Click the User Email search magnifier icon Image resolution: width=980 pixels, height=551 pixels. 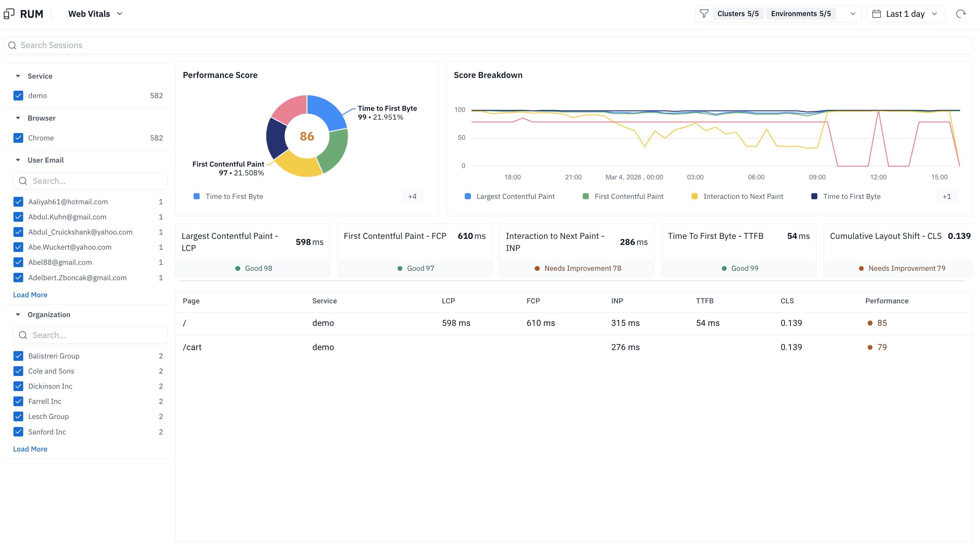click(x=23, y=181)
